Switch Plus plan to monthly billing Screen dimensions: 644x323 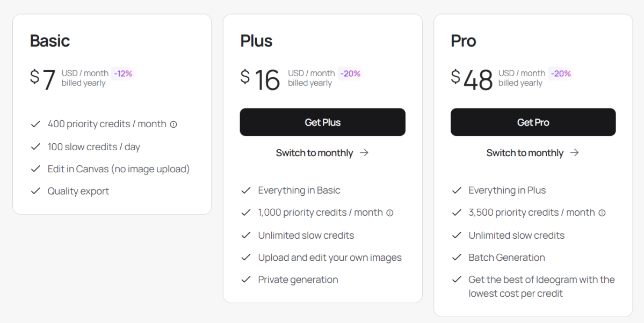pos(314,153)
